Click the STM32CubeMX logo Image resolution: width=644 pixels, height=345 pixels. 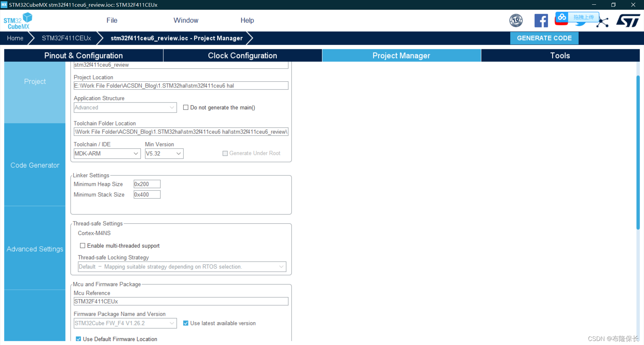pyautogui.click(x=18, y=21)
